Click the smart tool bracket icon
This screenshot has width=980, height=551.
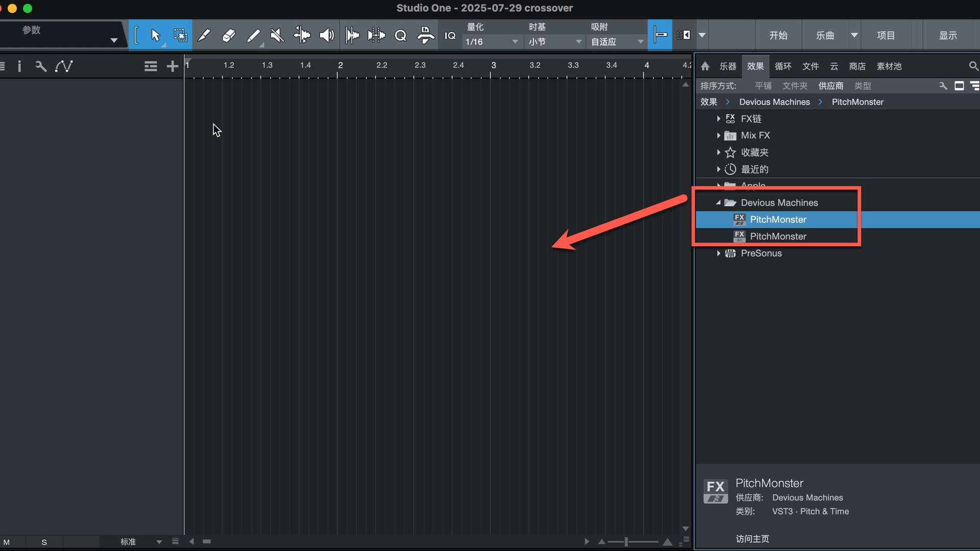point(136,35)
